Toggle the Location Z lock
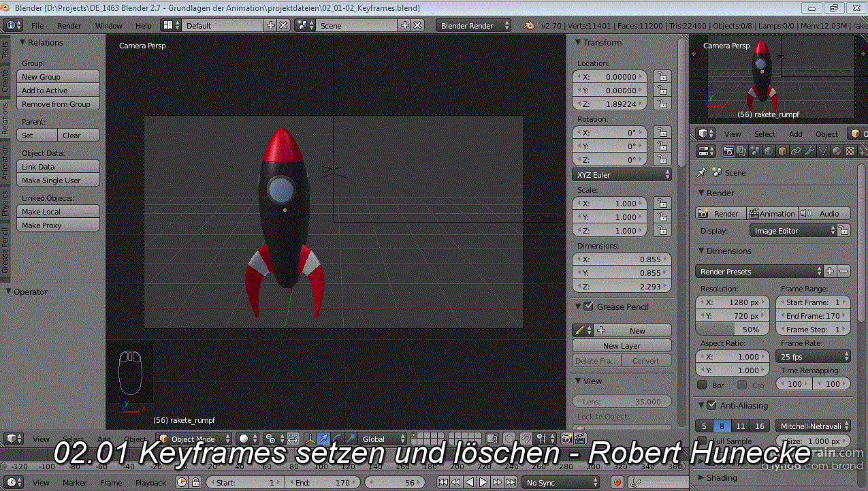Image resolution: width=868 pixels, height=491 pixels. (661, 104)
